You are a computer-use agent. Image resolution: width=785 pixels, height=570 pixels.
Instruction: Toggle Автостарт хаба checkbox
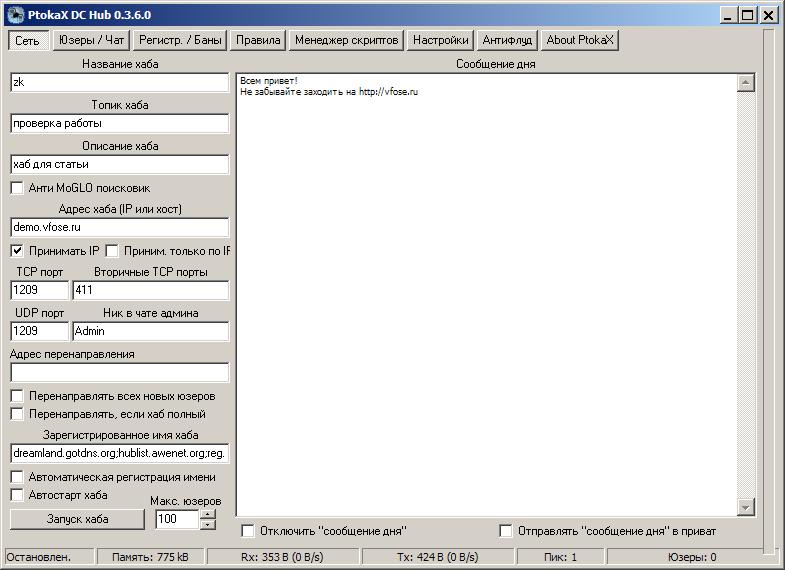[x=17, y=494]
